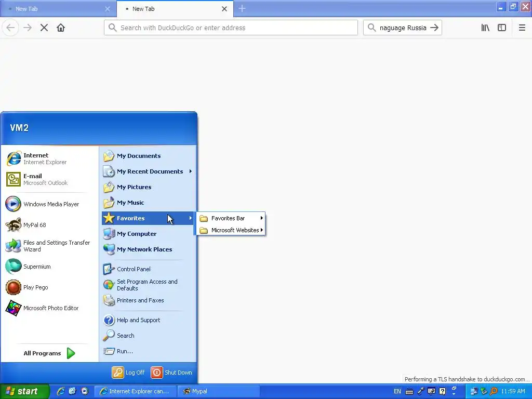Start Files and Settings Transfer Wizard
Viewport: 532px width, 399px height.
(x=50, y=246)
